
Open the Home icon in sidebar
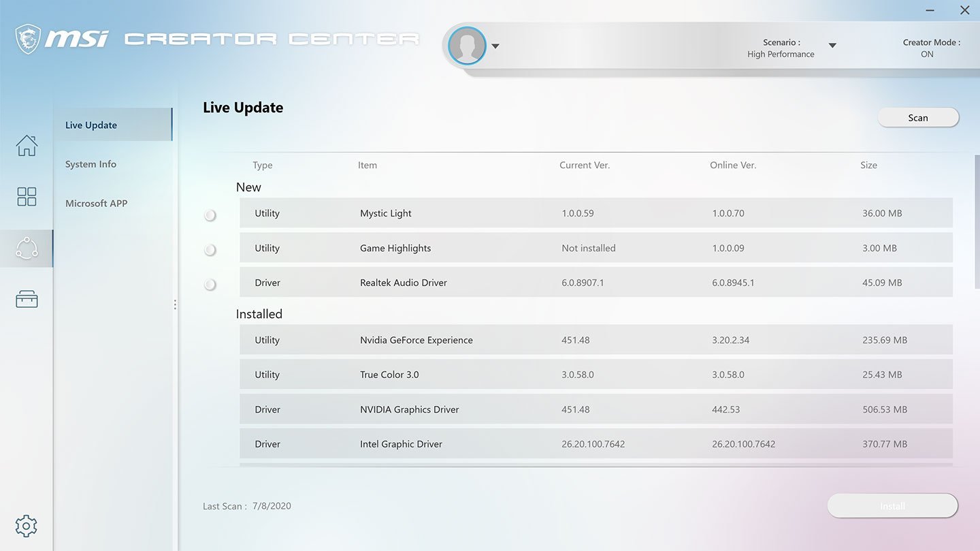click(27, 145)
